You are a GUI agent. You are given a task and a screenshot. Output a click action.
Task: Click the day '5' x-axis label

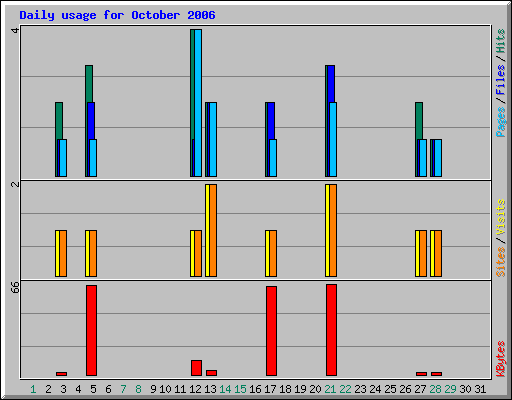click(93, 389)
